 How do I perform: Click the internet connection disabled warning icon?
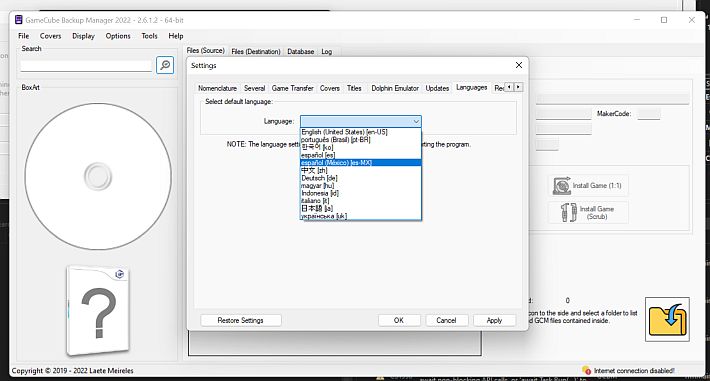[586, 371]
